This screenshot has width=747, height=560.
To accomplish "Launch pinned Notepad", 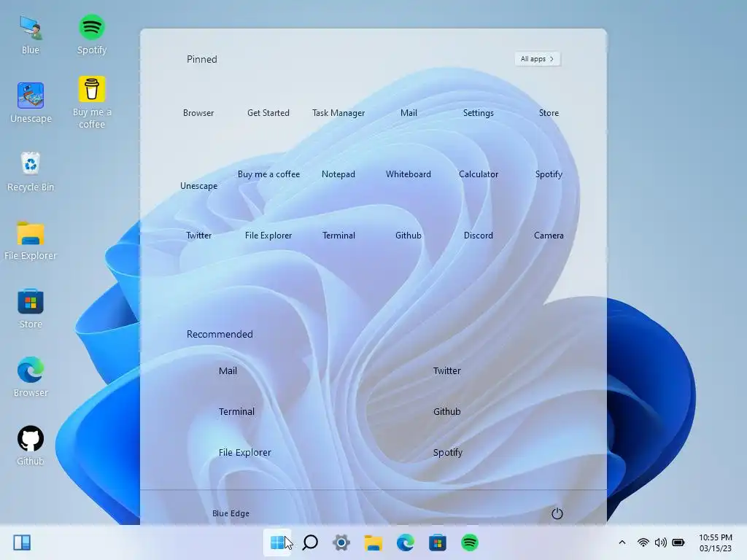I will pyautogui.click(x=338, y=174).
